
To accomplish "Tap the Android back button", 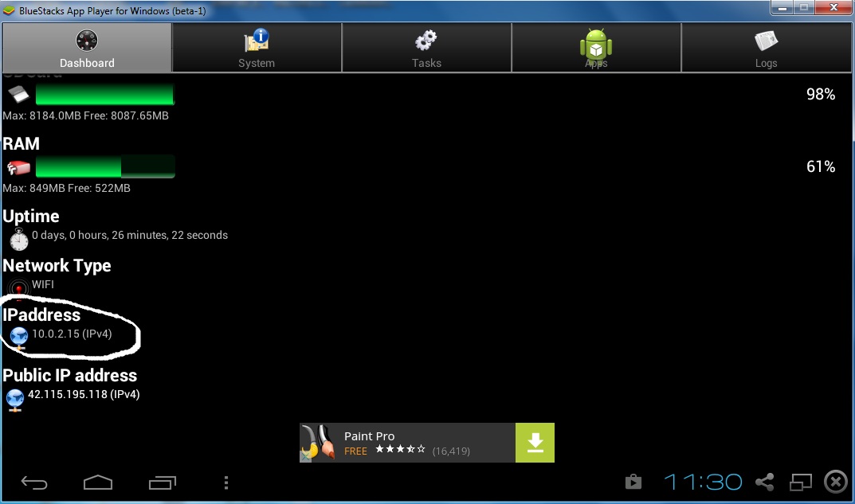I will 33,483.
